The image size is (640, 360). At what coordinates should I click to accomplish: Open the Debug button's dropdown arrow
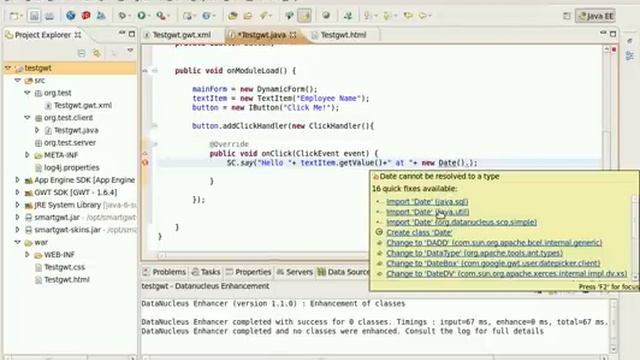(x=129, y=16)
